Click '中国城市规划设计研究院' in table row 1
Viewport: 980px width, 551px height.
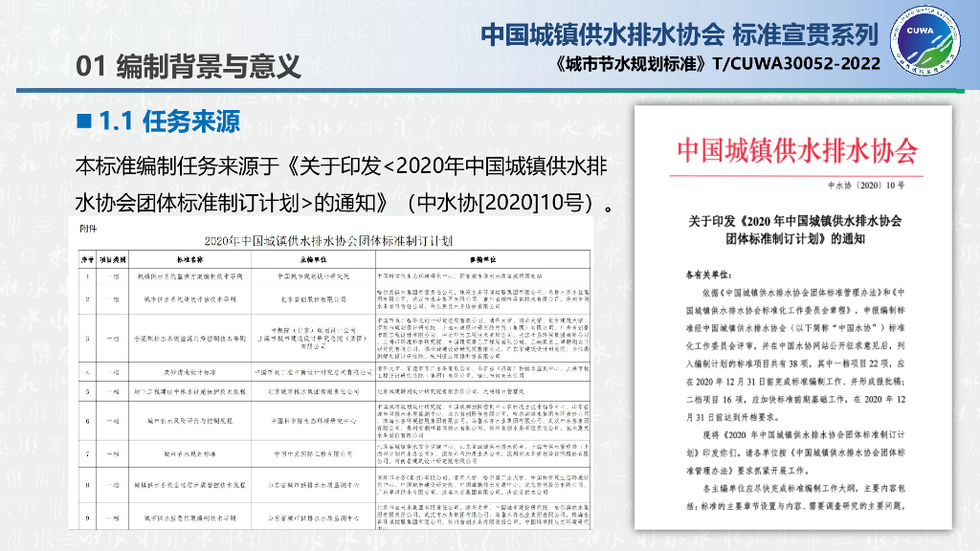click(x=313, y=276)
